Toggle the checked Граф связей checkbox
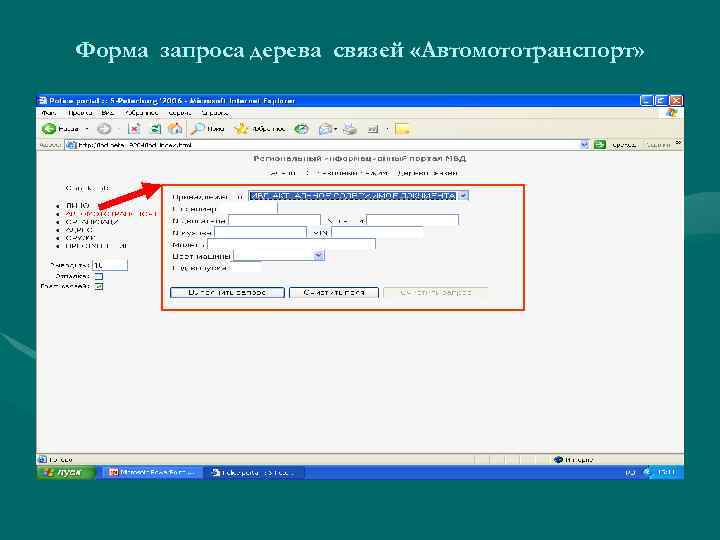 [x=99, y=286]
